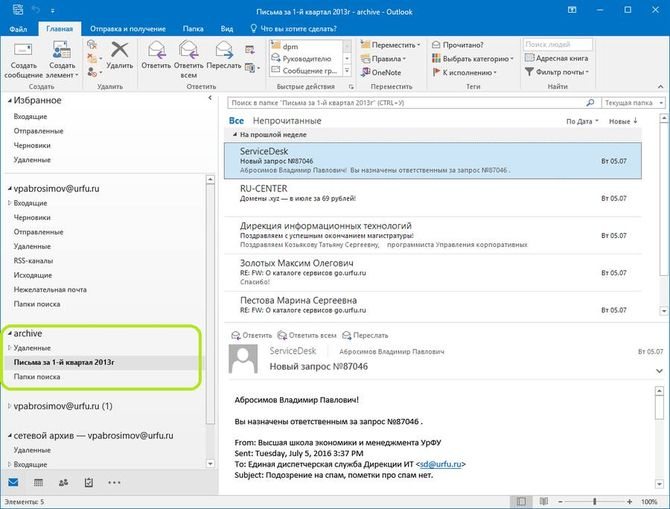Image resolution: width=670 pixels, height=509 pixels.
Task: Set follow-up flag К исполнению
Action: pyautogui.click(x=464, y=72)
